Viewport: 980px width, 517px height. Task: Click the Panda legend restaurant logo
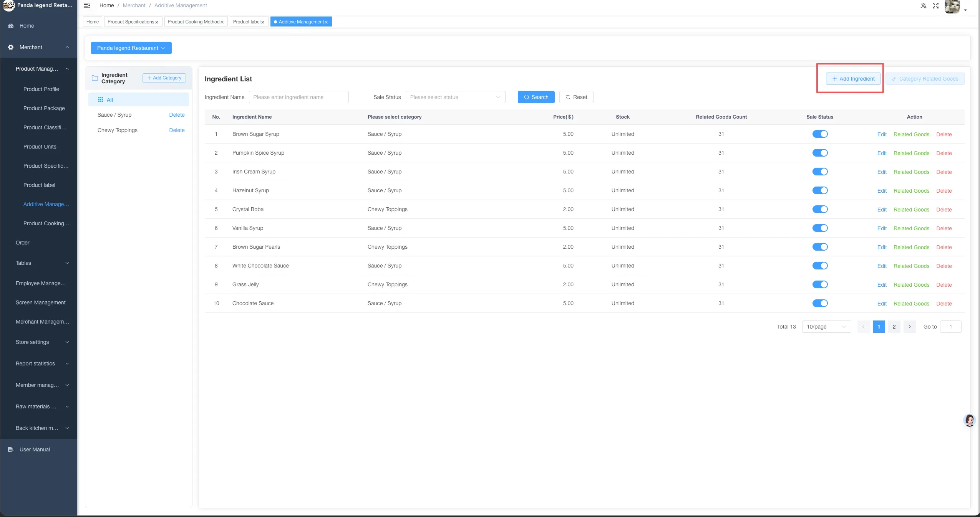click(x=8, y=5)
